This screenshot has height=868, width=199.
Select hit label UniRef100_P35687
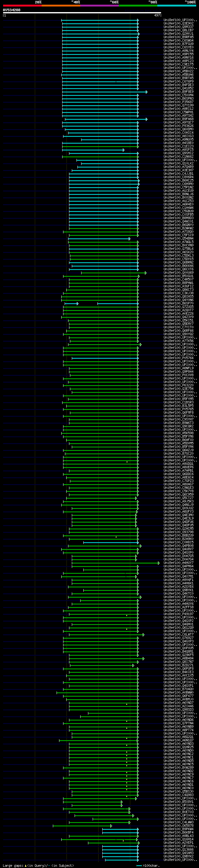(179, 102)
